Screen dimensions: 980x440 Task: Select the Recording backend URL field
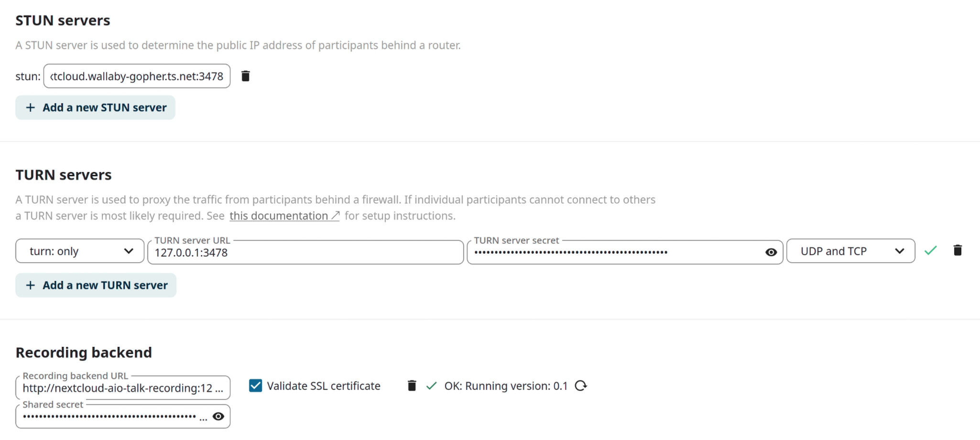tap(123, 388)
